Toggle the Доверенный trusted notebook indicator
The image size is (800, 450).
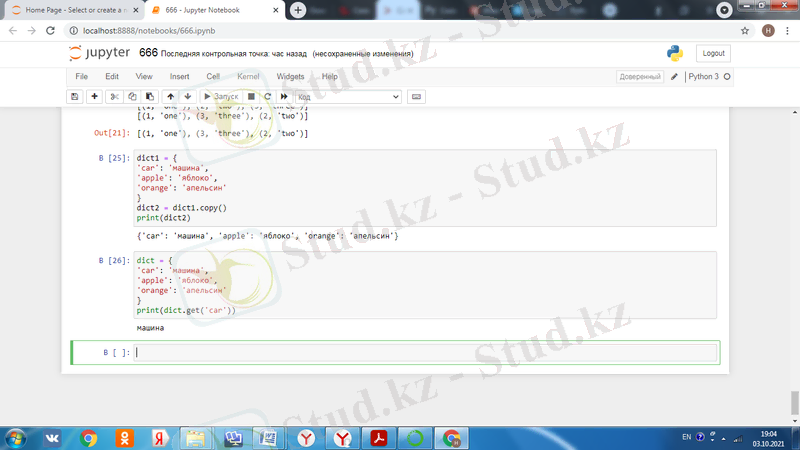(640, 76)
